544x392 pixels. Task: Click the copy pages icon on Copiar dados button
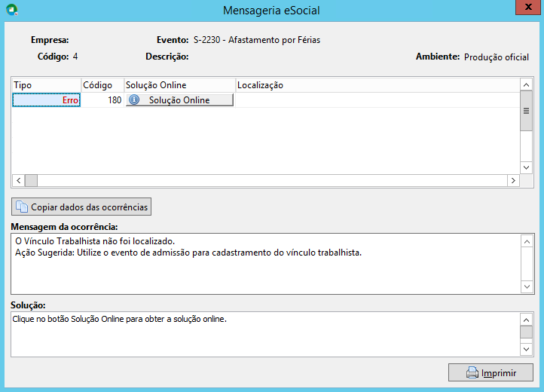click(22, 207)
